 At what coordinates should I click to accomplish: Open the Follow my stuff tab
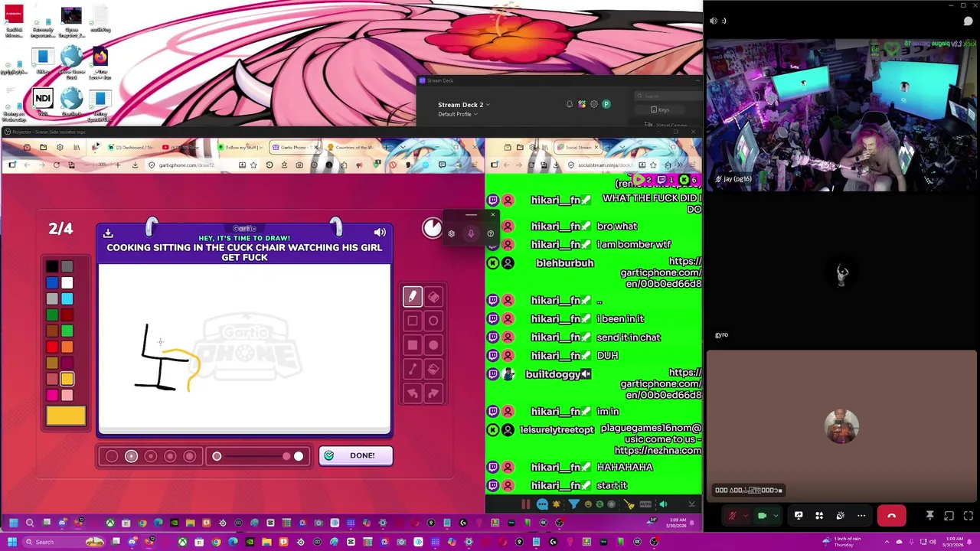240,147
